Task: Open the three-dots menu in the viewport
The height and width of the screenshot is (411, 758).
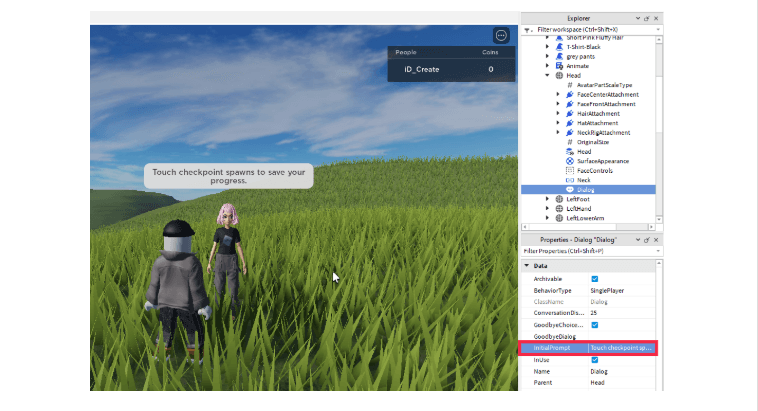Action: pos(501,35)
